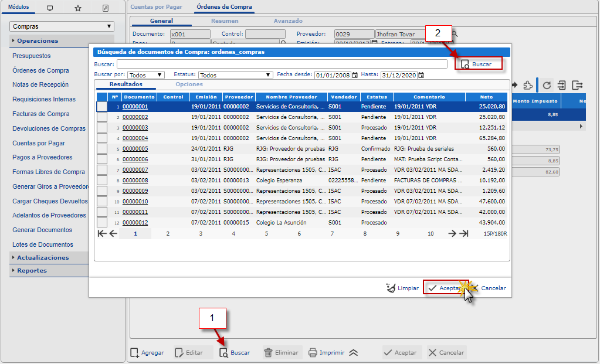Click Limpiar to clear search filters

click(x=402, y=288)
